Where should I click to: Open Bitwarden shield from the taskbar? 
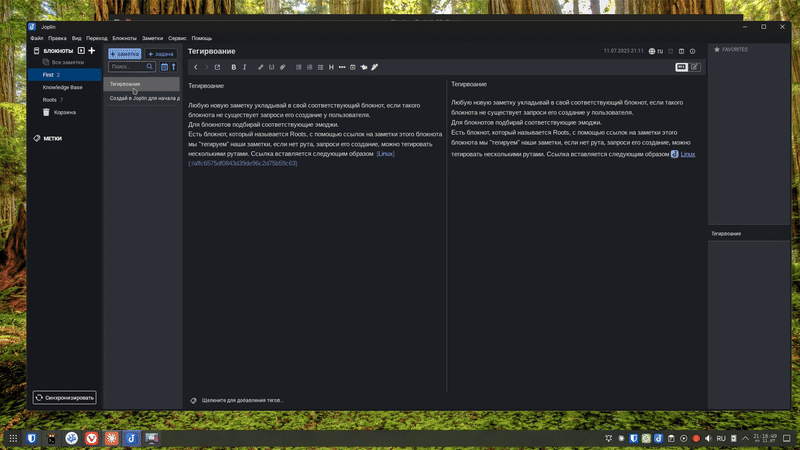(x=32, y=438)
